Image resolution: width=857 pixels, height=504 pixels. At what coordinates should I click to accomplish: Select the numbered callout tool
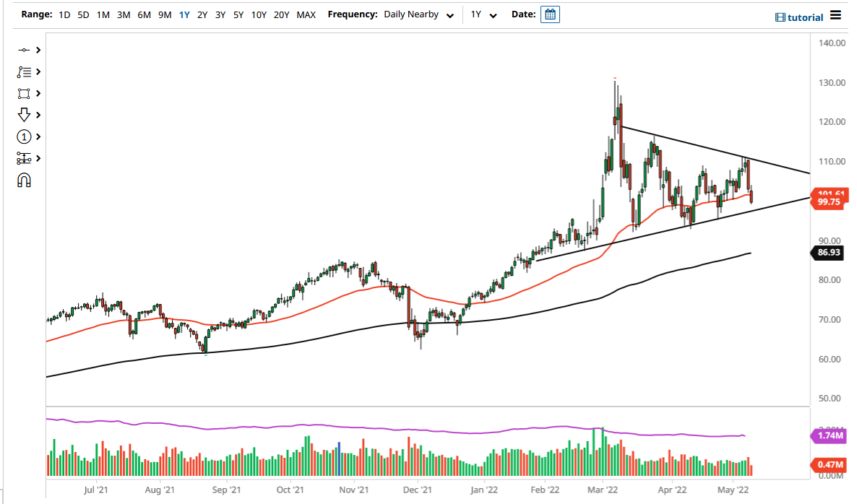coord(24,136)
